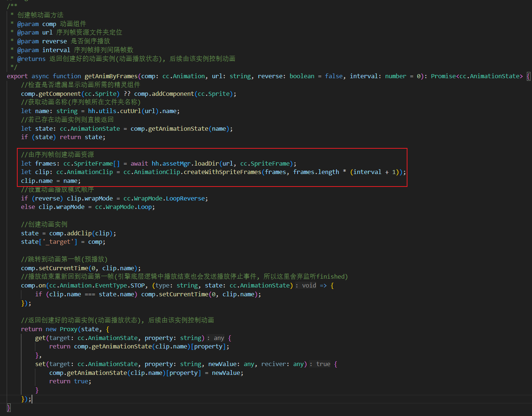Click the export keyword
This screenshot has width=532, height=416.
point(17,76)
